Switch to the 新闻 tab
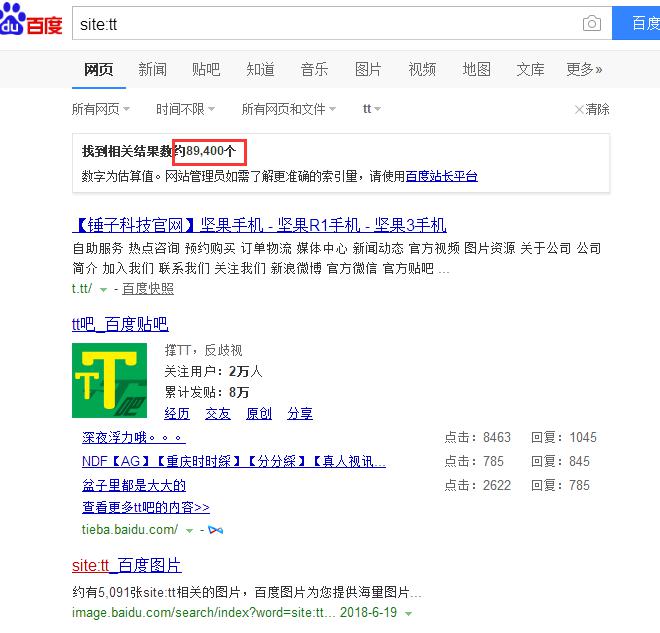The height and width of the screenshot is (633, 660). click(152, 69)
